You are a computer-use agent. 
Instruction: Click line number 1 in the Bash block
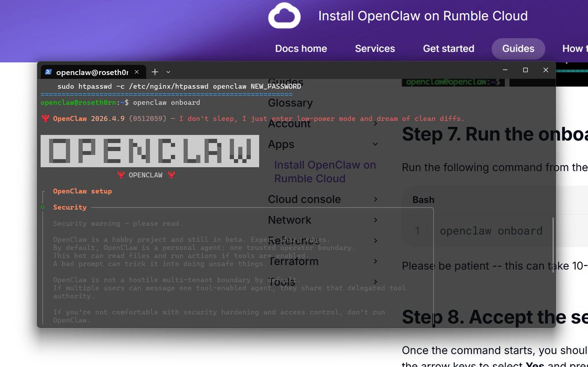(x=417, y=231)
